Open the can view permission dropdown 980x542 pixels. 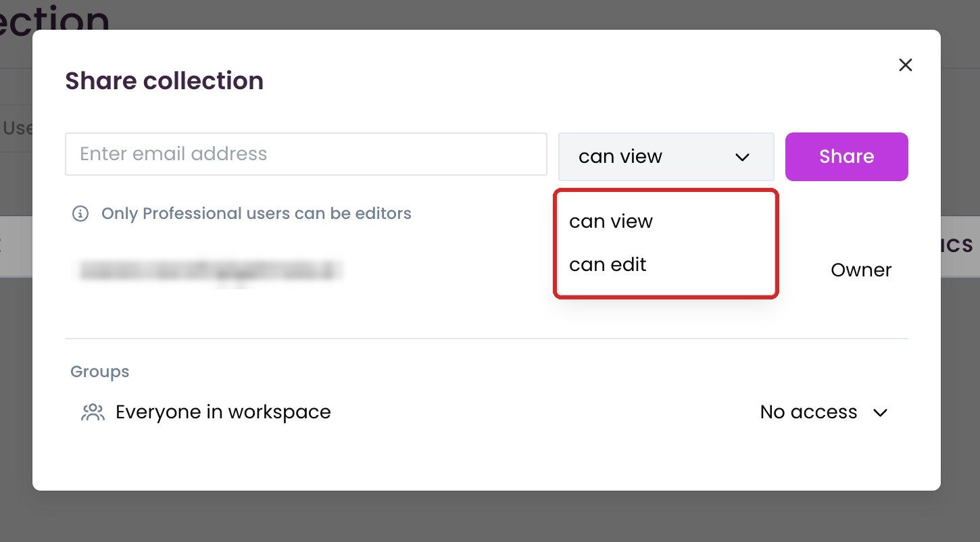[666, 157]
